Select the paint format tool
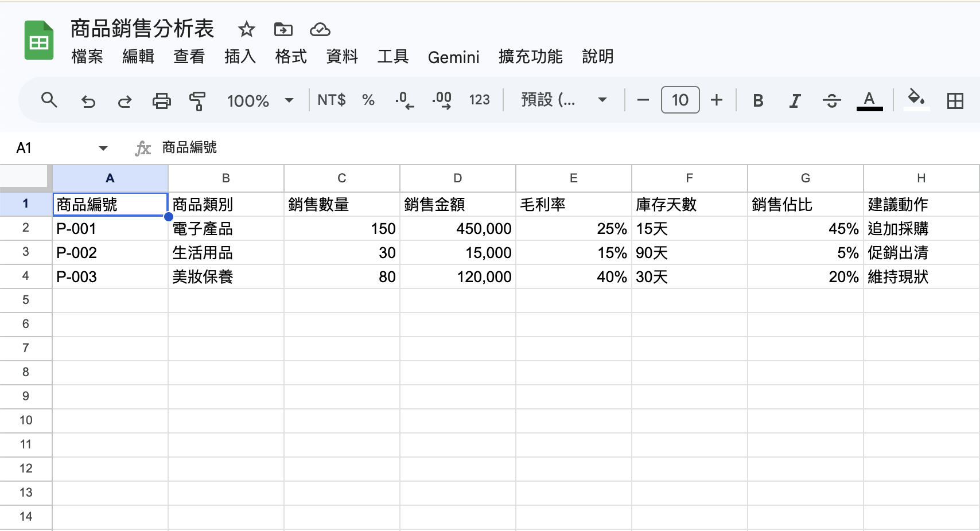 point(197,100)
